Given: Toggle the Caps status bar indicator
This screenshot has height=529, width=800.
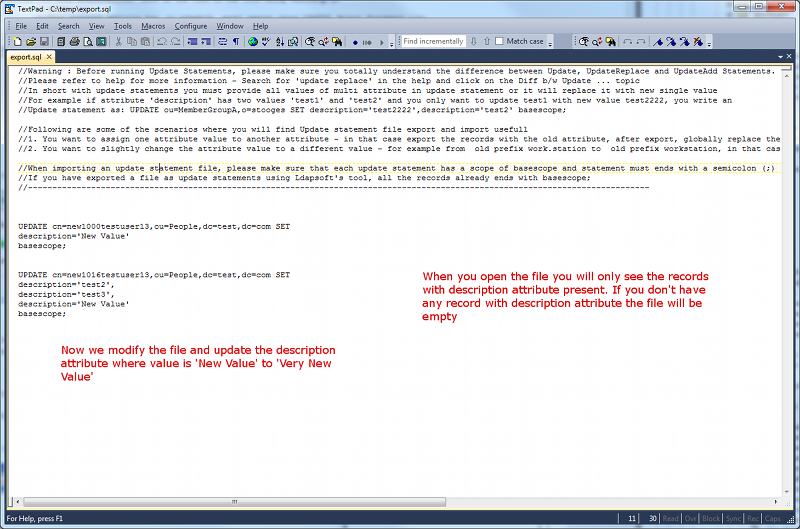Looking at the screenshot, I should pos(772,518).
